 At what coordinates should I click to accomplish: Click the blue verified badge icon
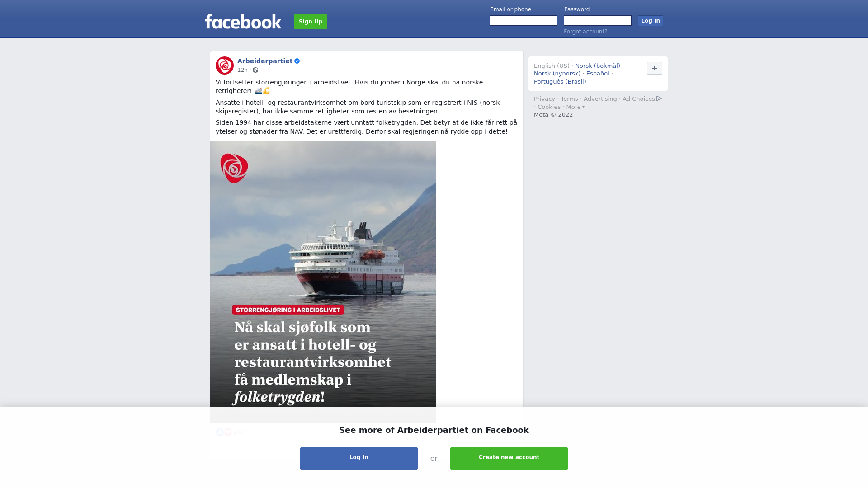pos(297,61)
